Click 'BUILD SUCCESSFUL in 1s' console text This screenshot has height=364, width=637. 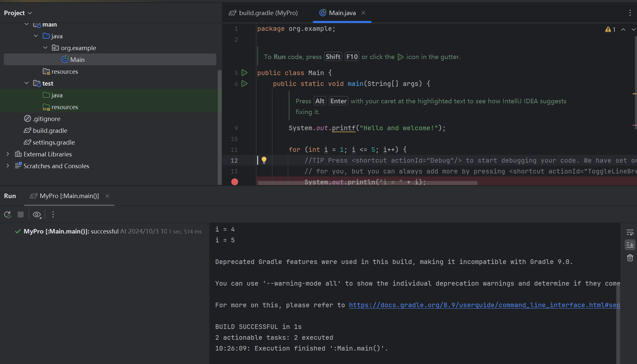258,327
